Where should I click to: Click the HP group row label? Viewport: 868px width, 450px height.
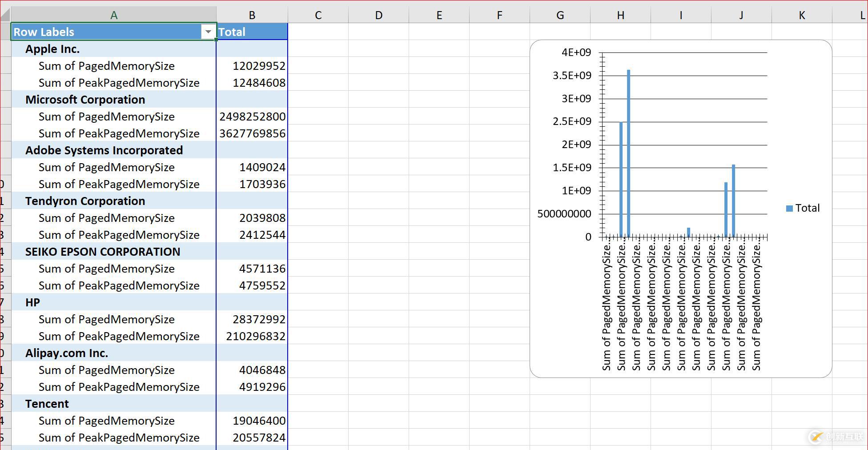pos(33,302)
